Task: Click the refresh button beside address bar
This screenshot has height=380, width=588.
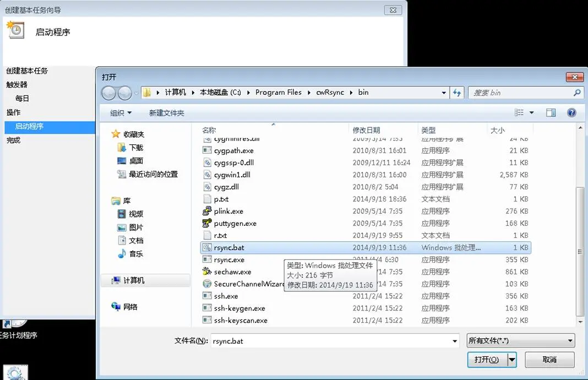Action: click(456, 93)
